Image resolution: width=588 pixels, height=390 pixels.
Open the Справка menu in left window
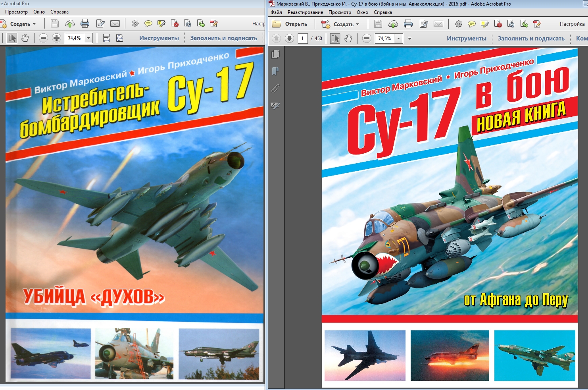coord(59,12)
